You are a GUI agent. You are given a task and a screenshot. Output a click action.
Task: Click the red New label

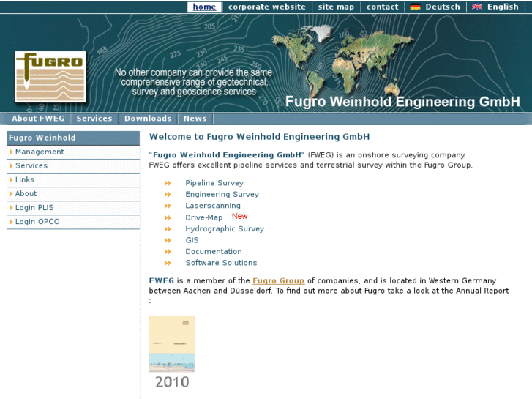(239, 216)
